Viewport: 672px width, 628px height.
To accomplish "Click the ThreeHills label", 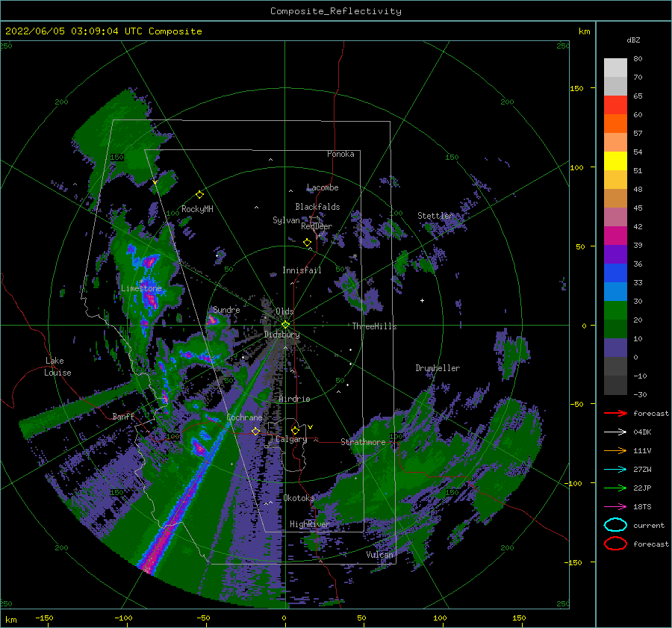I will pyautogui.click(x=374, y=326).
